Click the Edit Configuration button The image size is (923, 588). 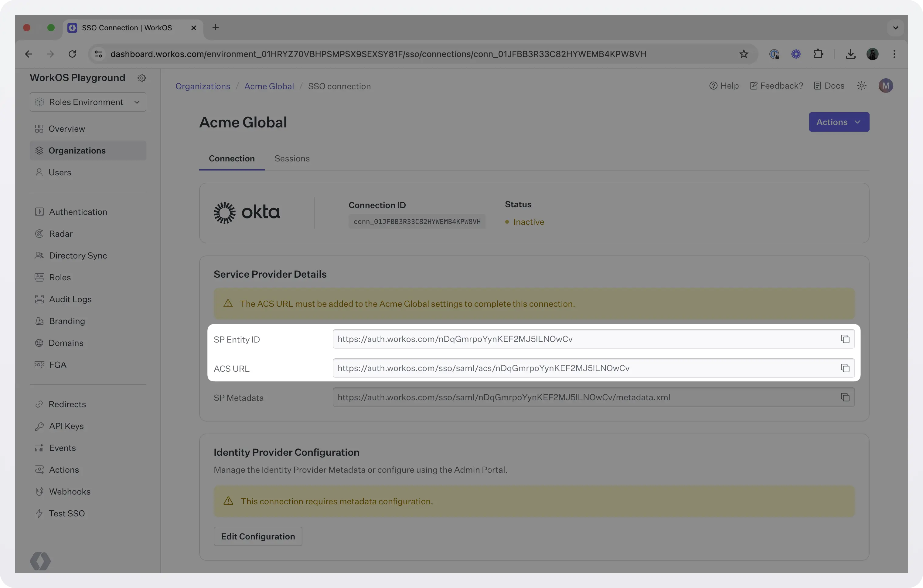coord(257,536)
